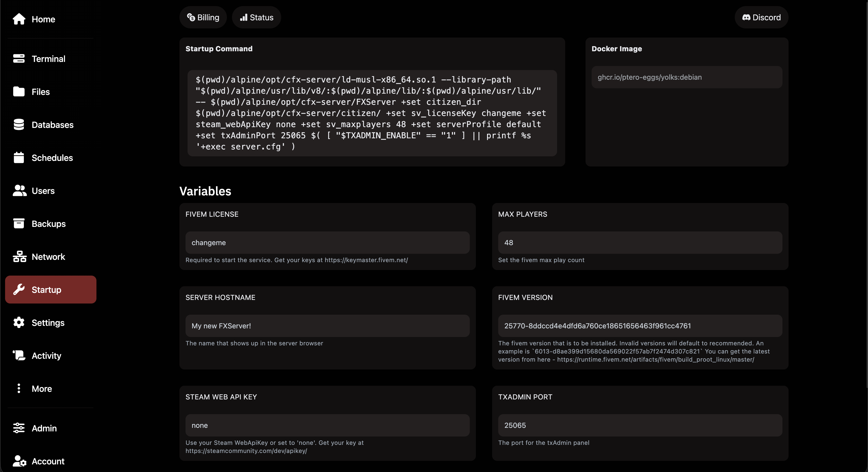Click the Admin sliders icon
Screen dimensions: 868x472
19,428
